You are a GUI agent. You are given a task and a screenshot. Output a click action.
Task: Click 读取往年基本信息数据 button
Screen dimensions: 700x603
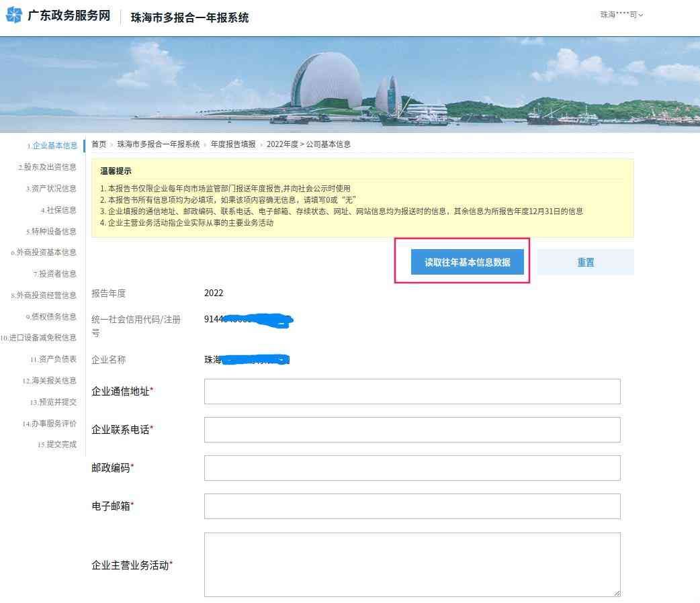click(x=467, y=263)
